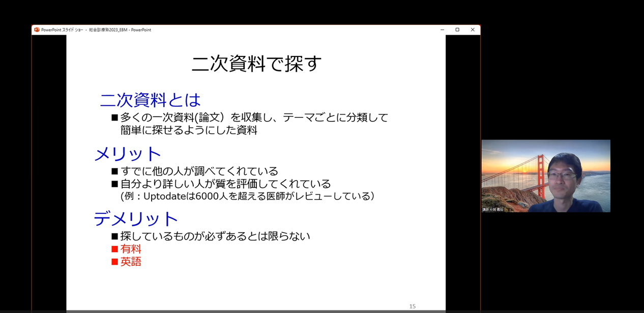
Task: Click the bullet 自分より詳しい人が質を評価してくれている
Action: [x=225, y=184]
